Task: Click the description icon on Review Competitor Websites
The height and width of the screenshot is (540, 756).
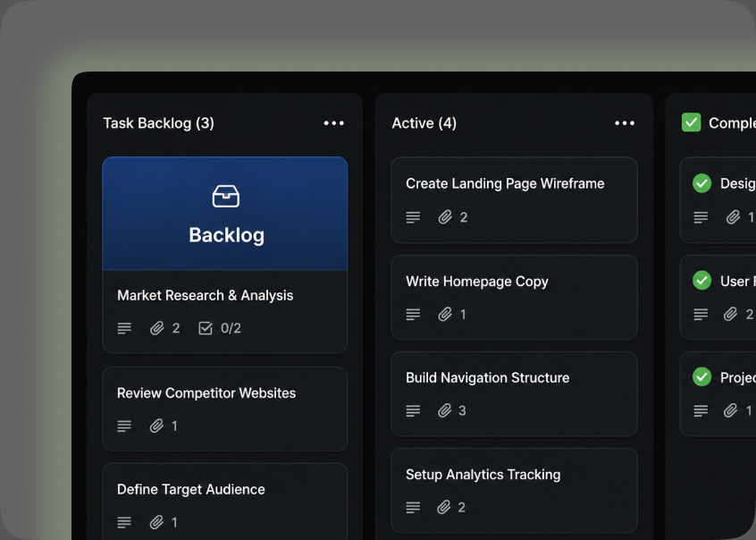Action: click(124, 426)
